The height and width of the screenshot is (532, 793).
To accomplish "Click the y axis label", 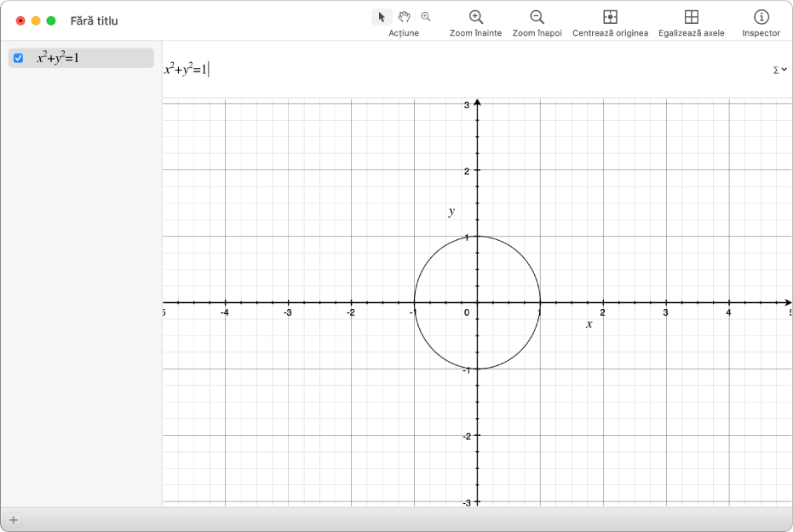I will pos(451,211).
